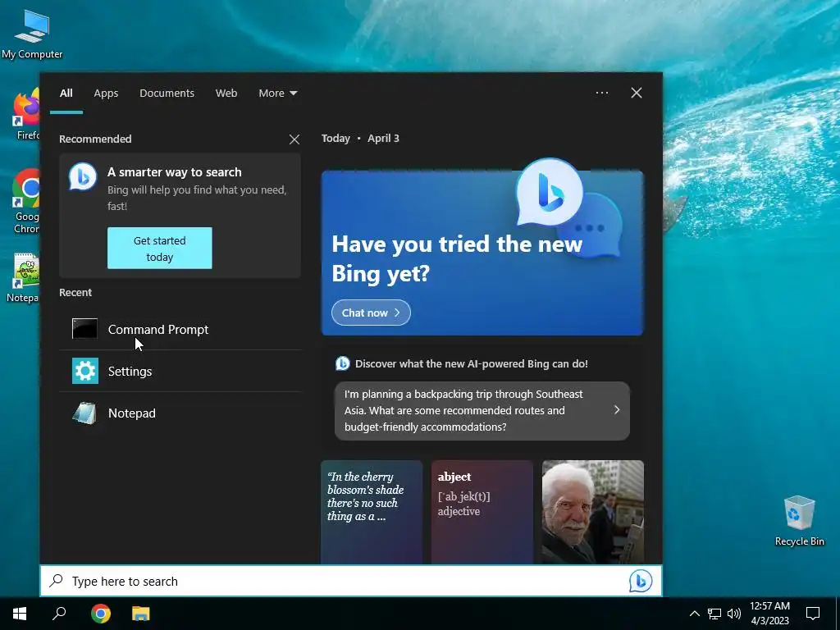840x630 pixels.
Task: Click Discover what new AI-powered Bing can do
Action: [x=472, y=363]
